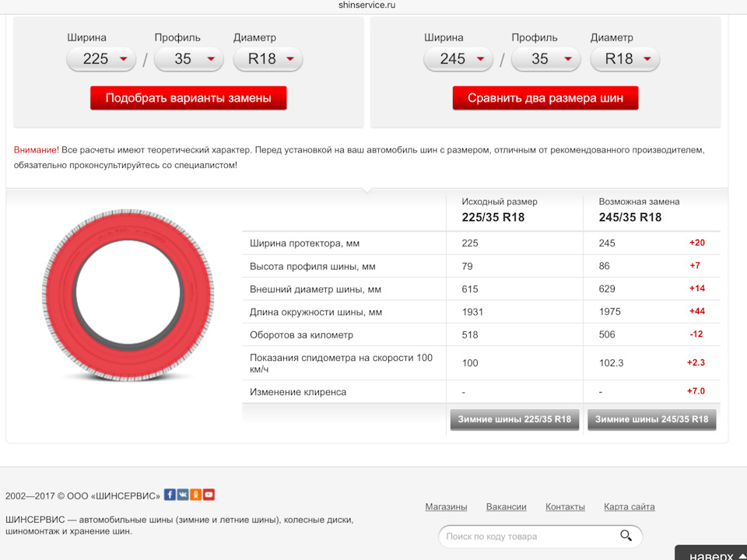Open the Facebook social icon in footer
This screenshot has height=560, width=747.
click(x=170, y=495)
